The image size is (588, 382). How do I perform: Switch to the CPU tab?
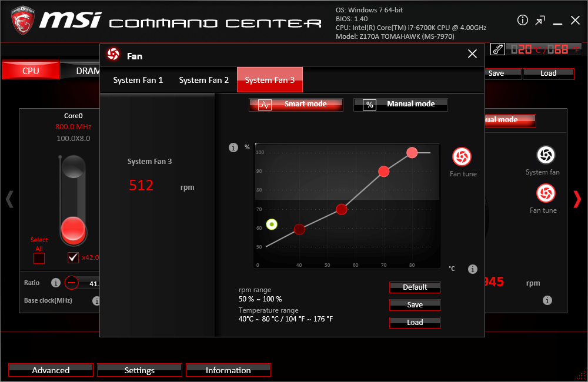(x=31, y=71)
